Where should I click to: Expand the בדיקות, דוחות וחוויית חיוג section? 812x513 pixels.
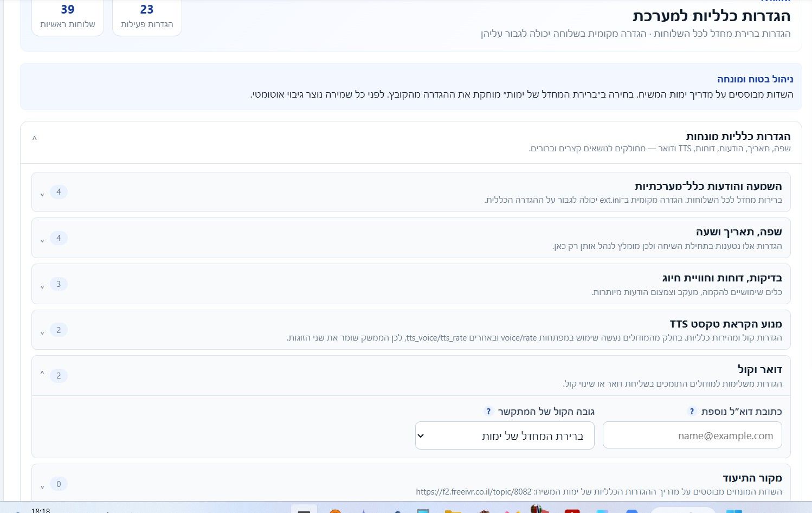click(411, 284)
